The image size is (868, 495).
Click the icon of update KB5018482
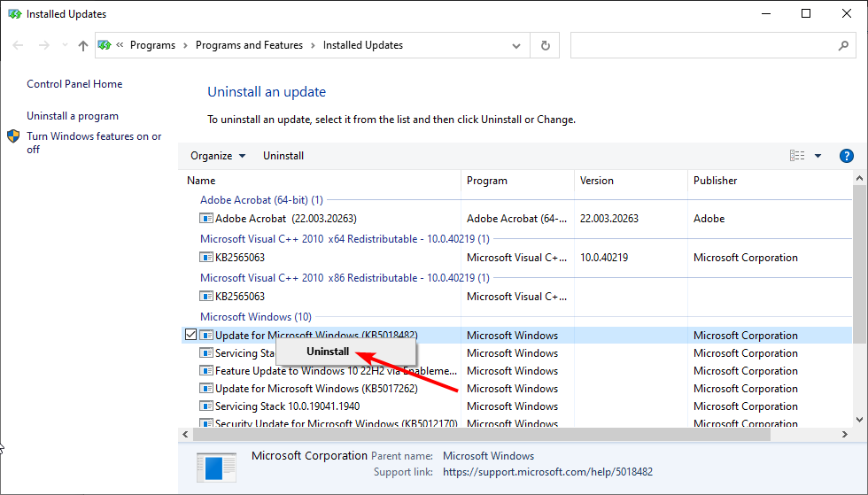205,335
